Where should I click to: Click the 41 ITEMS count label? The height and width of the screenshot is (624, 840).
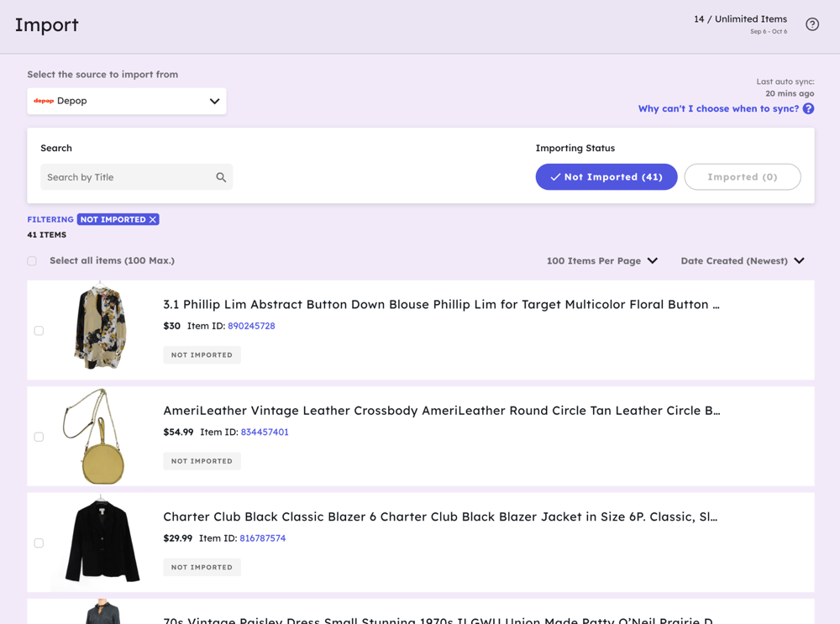46,234
